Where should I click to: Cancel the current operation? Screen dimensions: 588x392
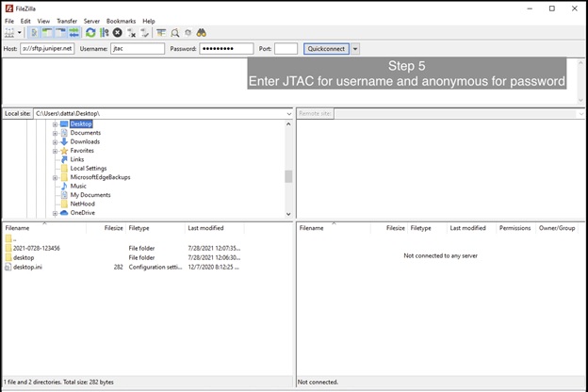pos(118,33)
